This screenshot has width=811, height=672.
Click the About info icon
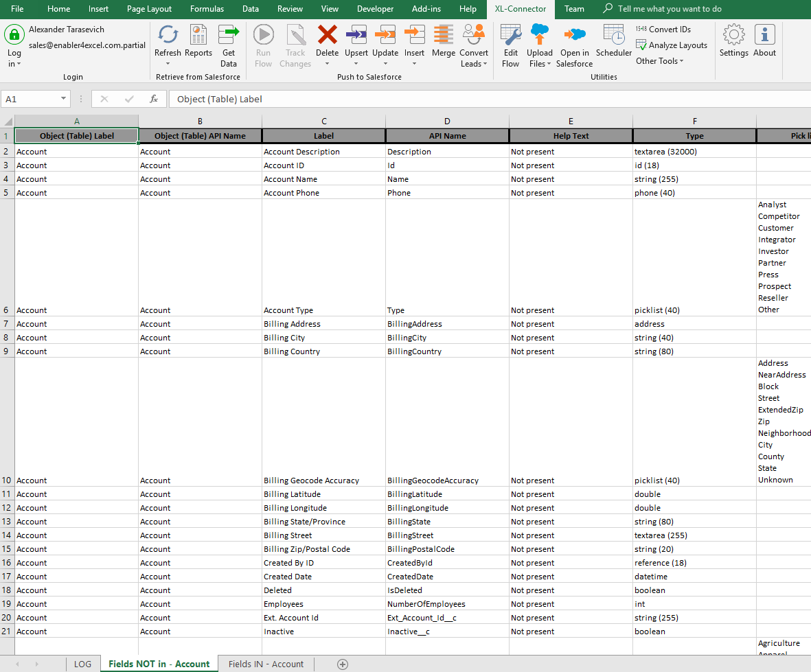764,34
